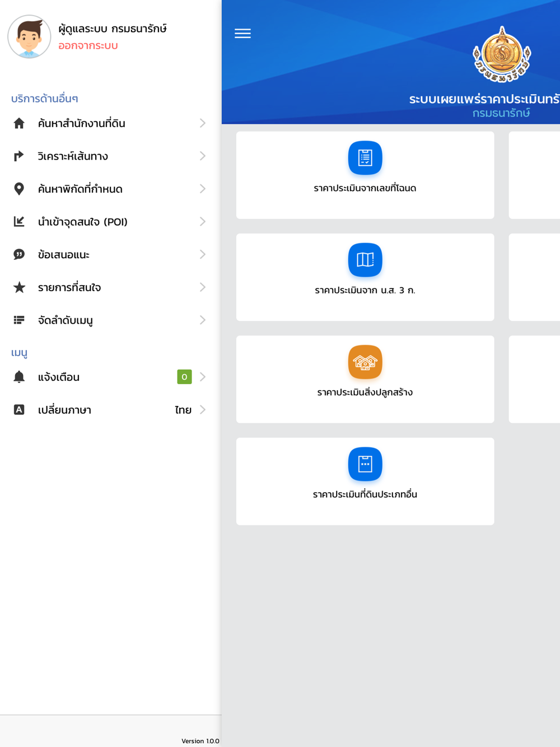Click the blue clipboard icon for ราคาประเมินที่ดินประเภทอื่น

365,464
